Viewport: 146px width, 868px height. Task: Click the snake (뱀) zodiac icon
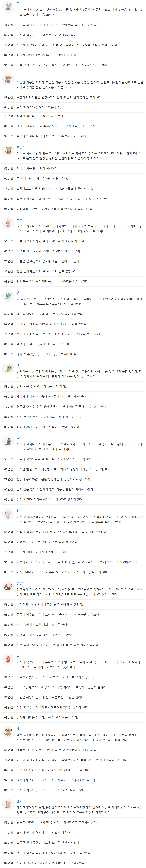click(x=8, y=368)
